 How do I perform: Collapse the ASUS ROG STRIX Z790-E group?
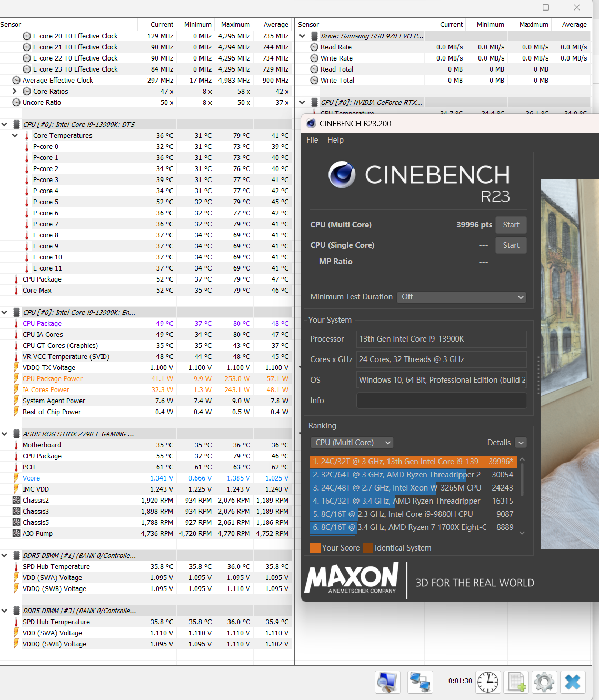(x=4, y=434)
